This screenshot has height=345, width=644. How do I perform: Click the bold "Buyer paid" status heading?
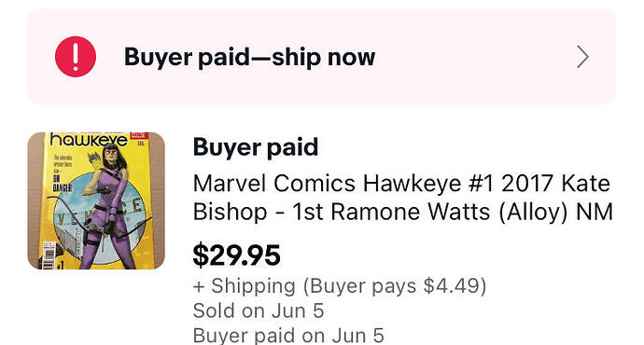pos(256,147)
